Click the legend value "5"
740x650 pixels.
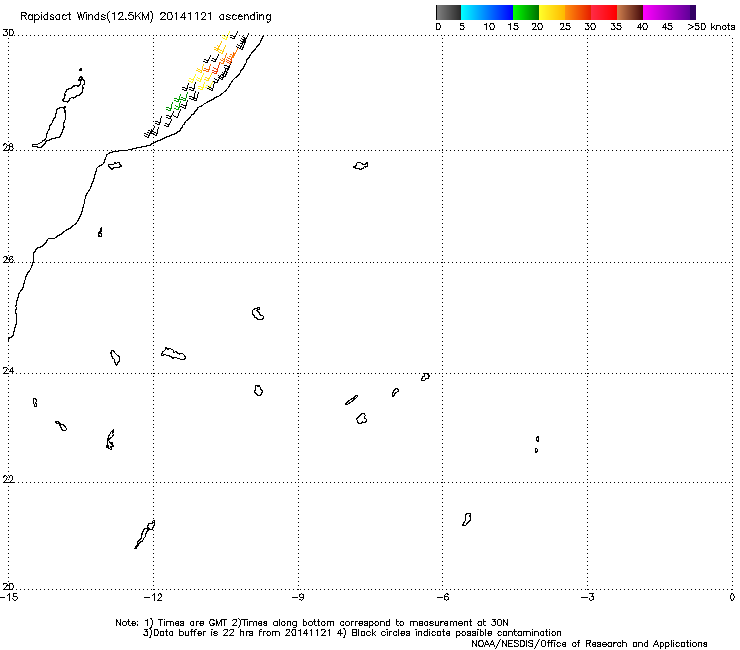462,27
